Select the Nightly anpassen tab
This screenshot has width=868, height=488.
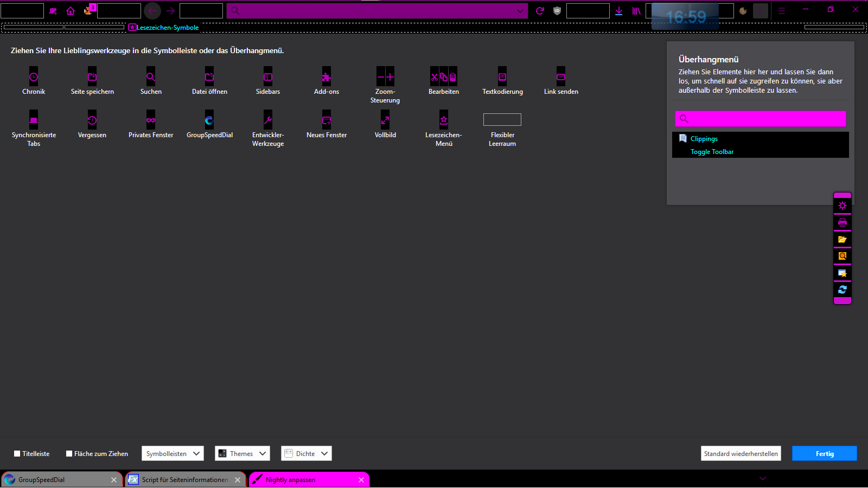[309, 480]
